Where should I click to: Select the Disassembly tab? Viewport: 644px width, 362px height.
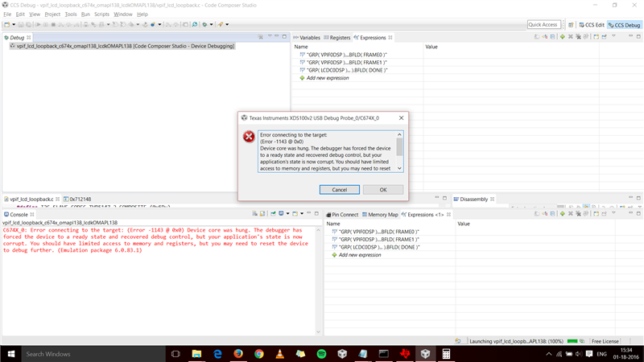point(473,199)
